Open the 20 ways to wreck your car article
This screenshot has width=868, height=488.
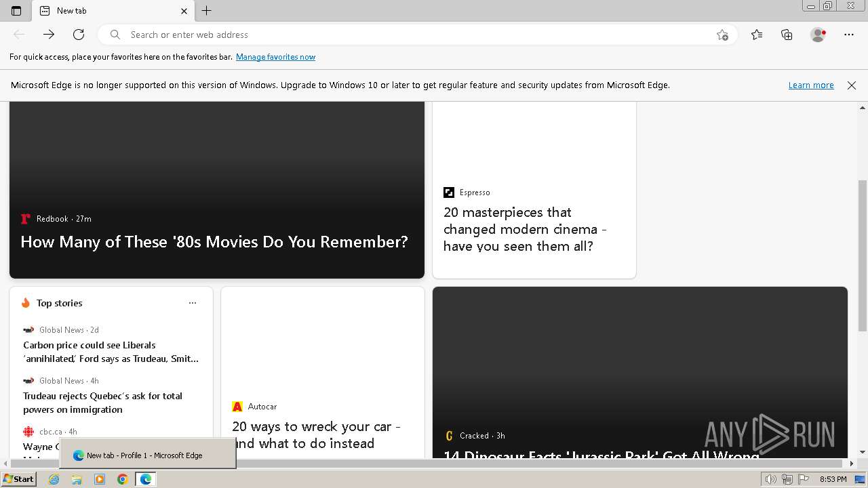tap(316, 434)
